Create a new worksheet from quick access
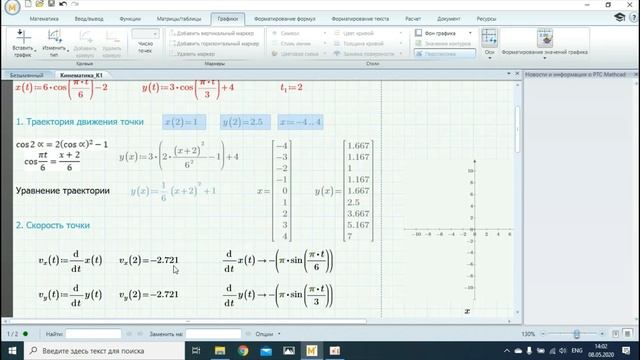The image size is (640, 360). click(28, 4)
